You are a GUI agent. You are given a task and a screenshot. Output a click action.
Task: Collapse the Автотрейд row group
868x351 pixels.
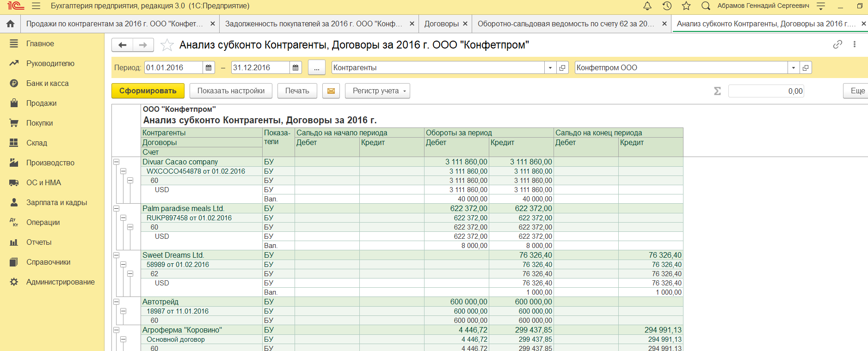[117, 302]
